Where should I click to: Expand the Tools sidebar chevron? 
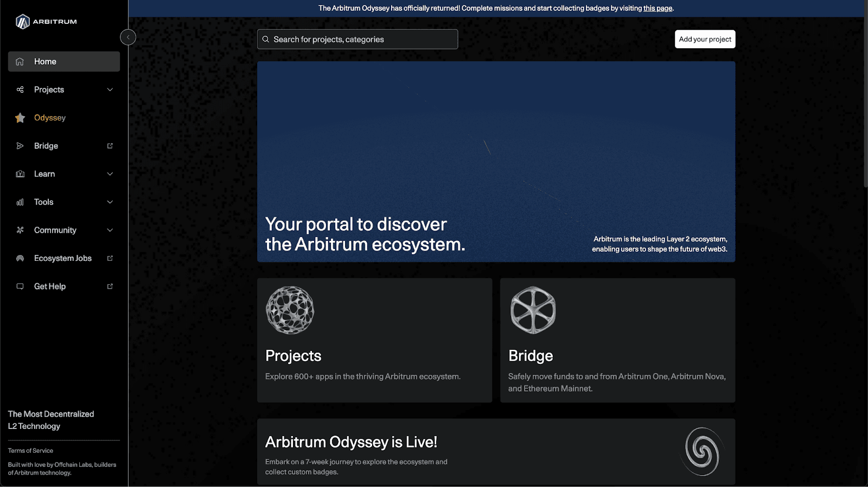[110, 202]
